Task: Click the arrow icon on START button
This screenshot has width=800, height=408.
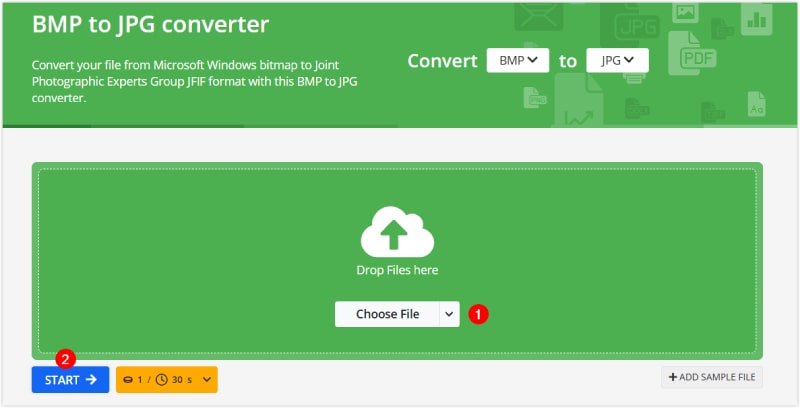Action: pyautogui.click(x=91, y=379)
